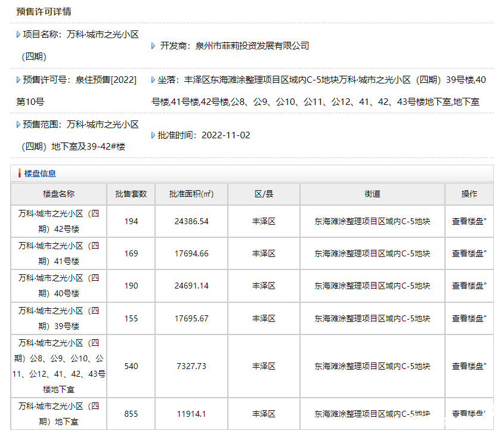Select the 万科·城市之光小区（四期）42号楼 name cell
The height and width of the screenshot is (437, 504).
click(59, 221)
